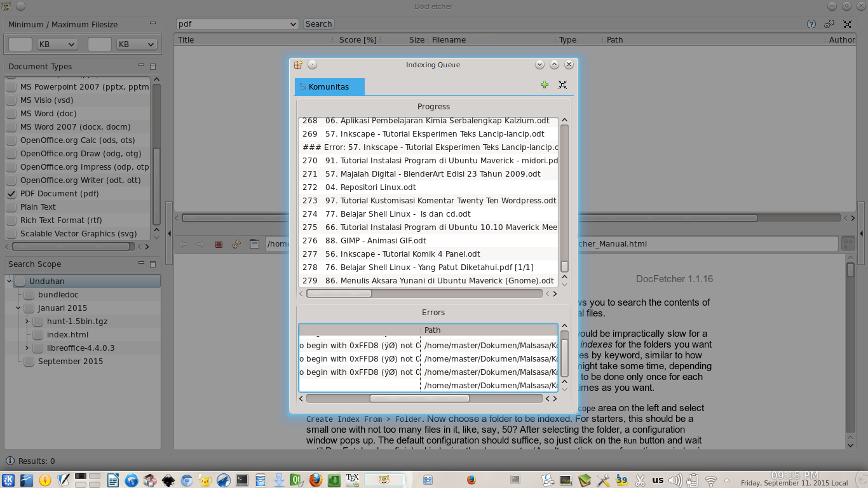This screenshot has height=488, width=868.
Task: Sort results by Score [%] column
Action: click(x=358, y=39)
